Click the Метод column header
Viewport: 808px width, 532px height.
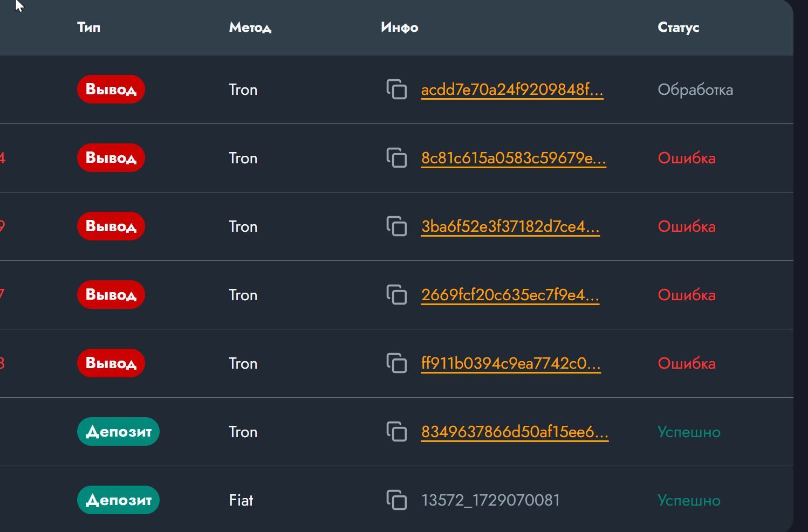click(250, 27)
